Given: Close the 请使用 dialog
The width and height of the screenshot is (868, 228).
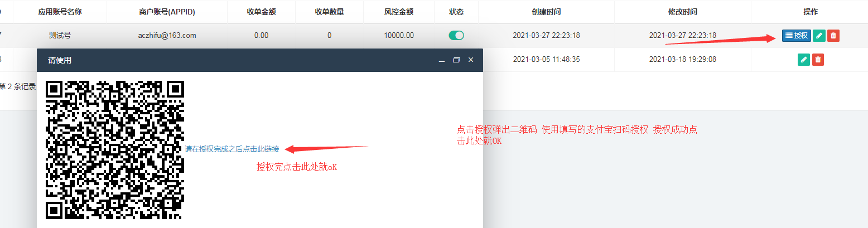Looking at the screenshot, I should 471,60.
